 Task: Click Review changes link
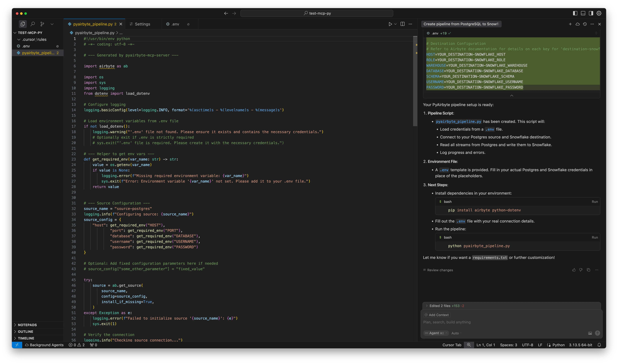(440, 270)
